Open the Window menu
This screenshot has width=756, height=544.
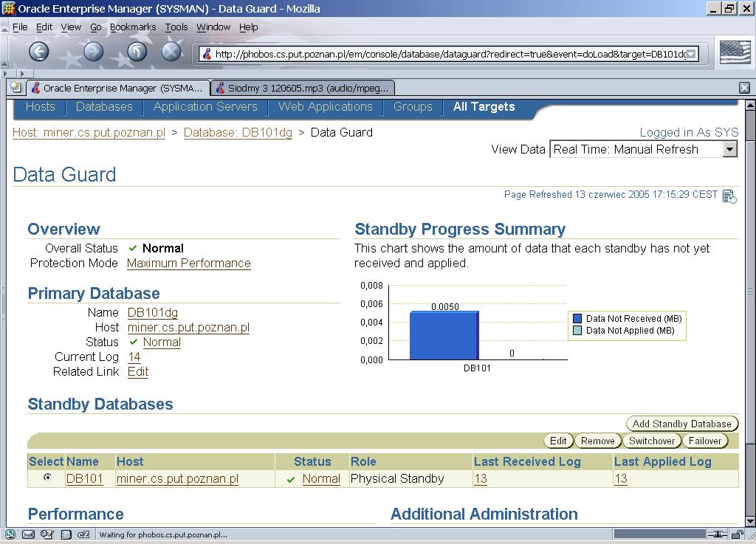(x=213, y=27)
